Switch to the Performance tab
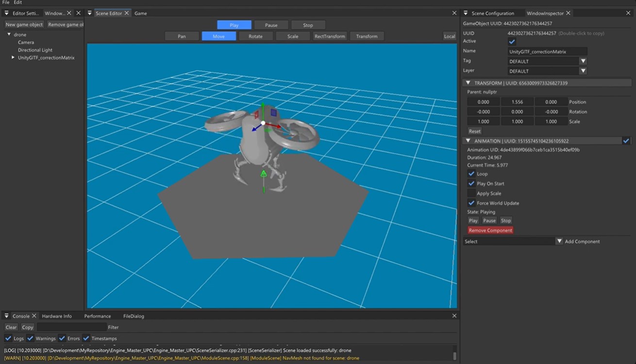 [x=98, y=316]
